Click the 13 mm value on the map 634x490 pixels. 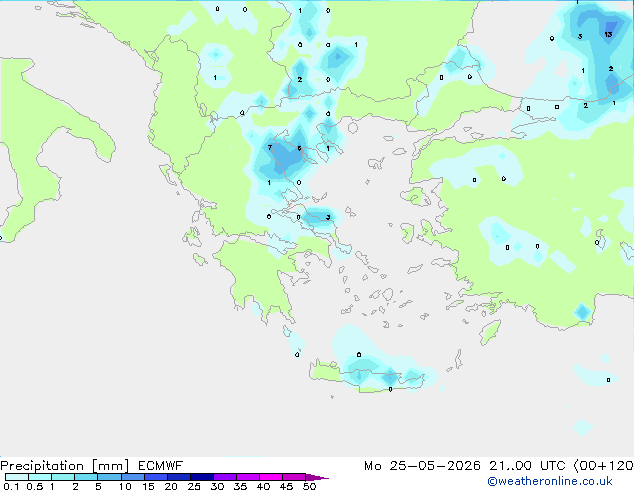[x=608, y=35]
